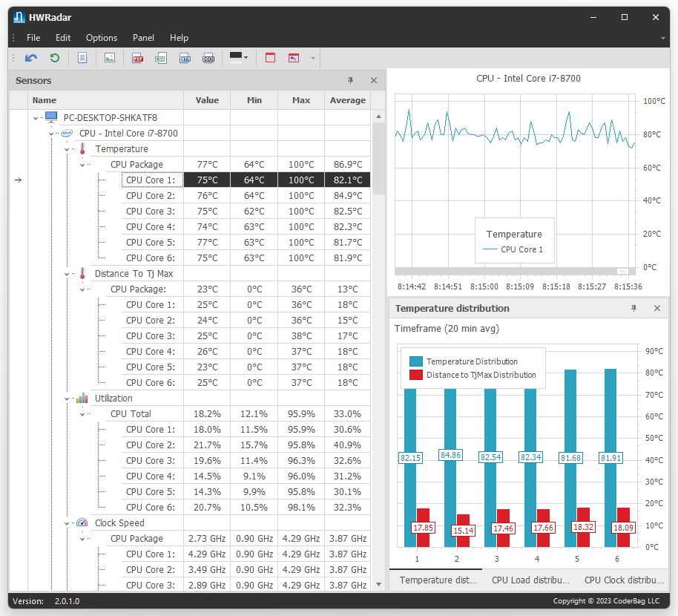Pin the Temperature distribution panel
Image resolution: width=678 pixels, height=616 pixels.
coord(633,309)
